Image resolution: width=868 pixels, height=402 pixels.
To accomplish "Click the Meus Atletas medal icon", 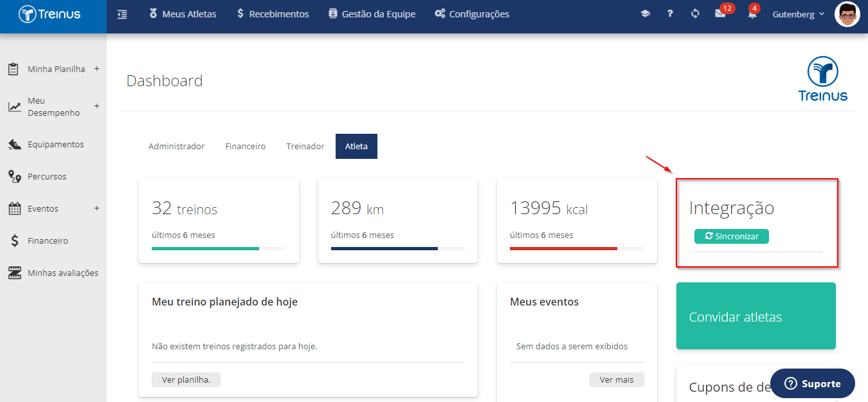I will [153, 14].
